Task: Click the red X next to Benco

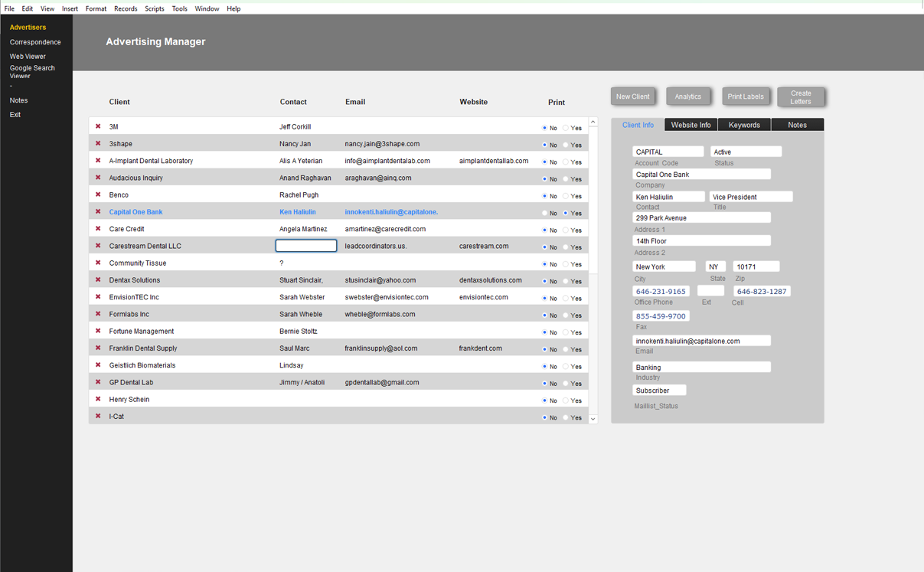Action: pyautogui.click(x=98, y=194)
